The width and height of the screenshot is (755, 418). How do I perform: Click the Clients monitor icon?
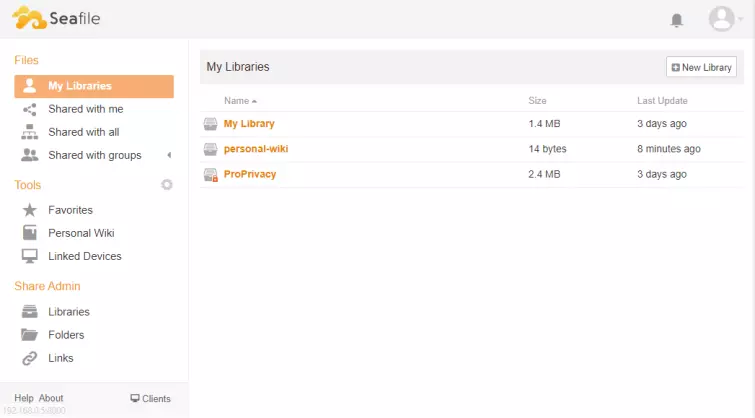pos(135,398)
